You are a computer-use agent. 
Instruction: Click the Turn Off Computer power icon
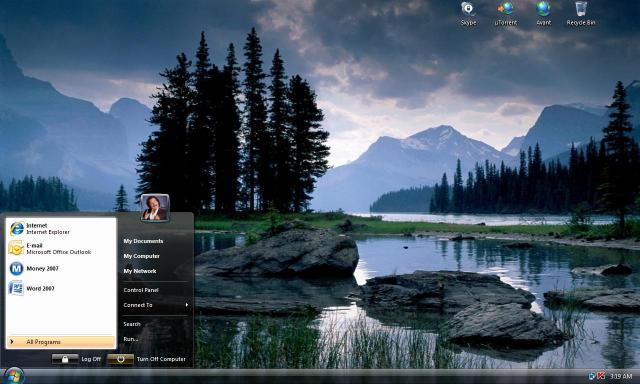point(120,359)
